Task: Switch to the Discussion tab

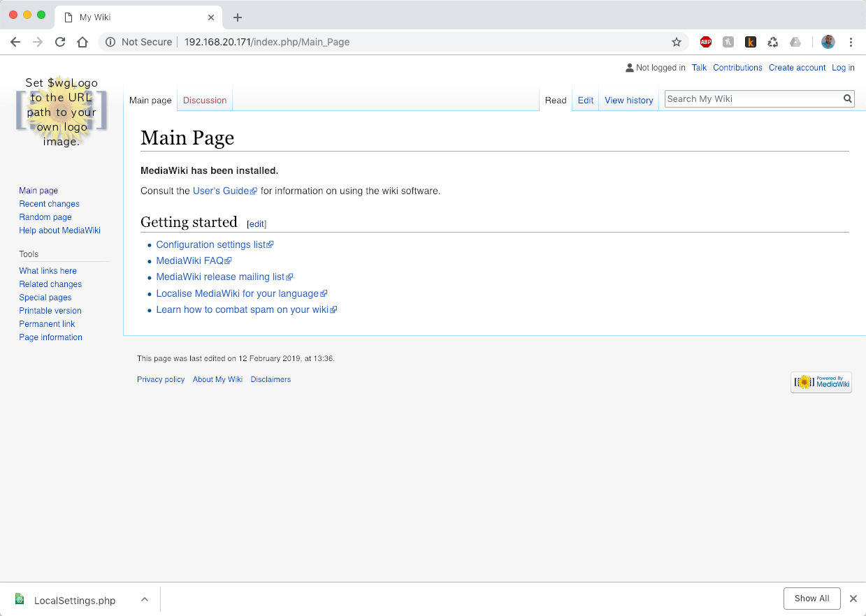Action: (205, 101)
